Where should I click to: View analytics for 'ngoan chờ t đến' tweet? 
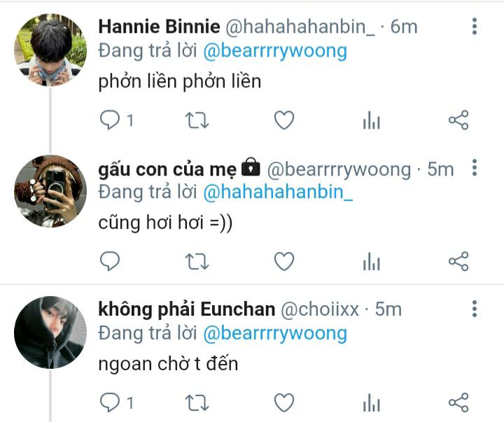[x=371, y=402]
